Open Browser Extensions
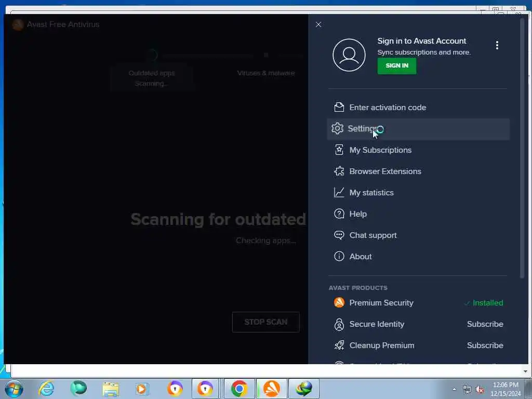This screenshot has height=399, width=532. pos(418,171)
